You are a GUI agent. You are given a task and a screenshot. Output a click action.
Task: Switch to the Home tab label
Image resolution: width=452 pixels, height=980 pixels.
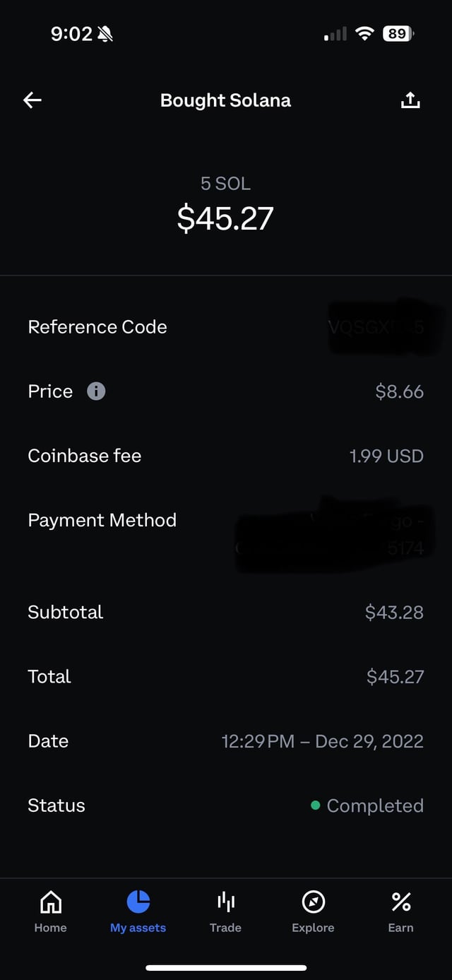point(50,928)
